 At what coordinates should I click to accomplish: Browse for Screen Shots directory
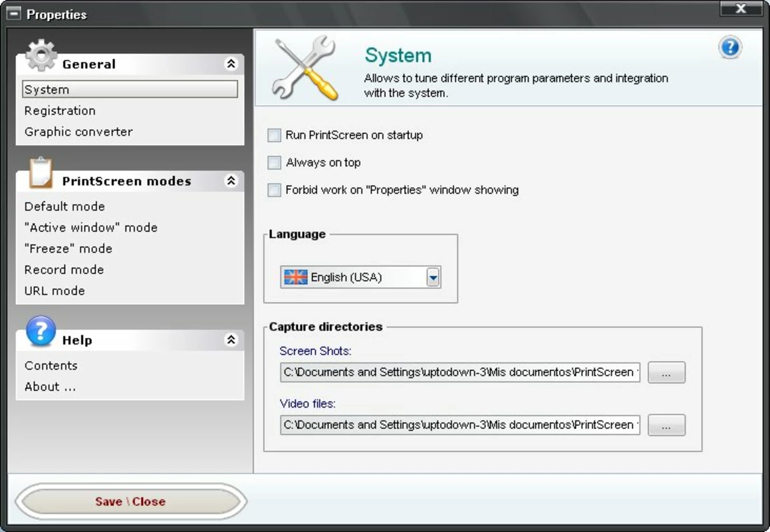point(666,373)
